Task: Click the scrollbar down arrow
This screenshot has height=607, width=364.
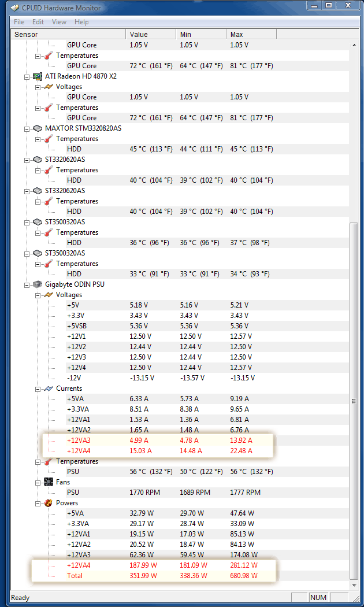Action: point(354,584)
